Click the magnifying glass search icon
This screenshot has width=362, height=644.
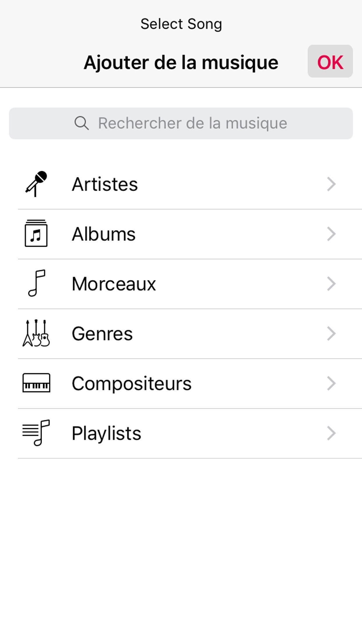(x=81, y=123)
